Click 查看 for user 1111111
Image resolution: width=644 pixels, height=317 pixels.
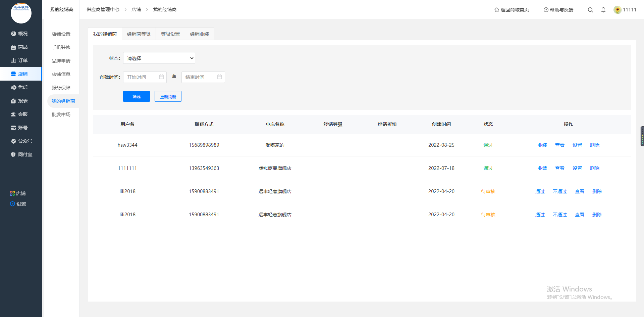click(560, 168)
